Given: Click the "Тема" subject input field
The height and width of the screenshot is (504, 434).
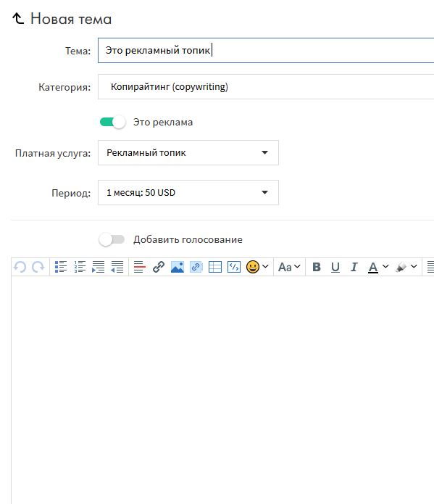Looking at the screenshot, I should (266, 51).
